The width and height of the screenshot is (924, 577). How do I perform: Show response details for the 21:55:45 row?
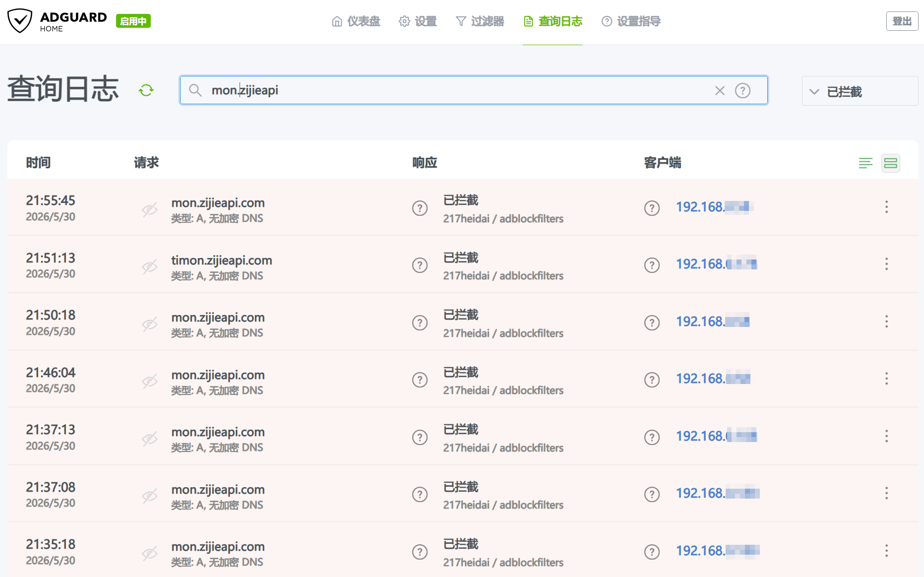pos(420,208)
